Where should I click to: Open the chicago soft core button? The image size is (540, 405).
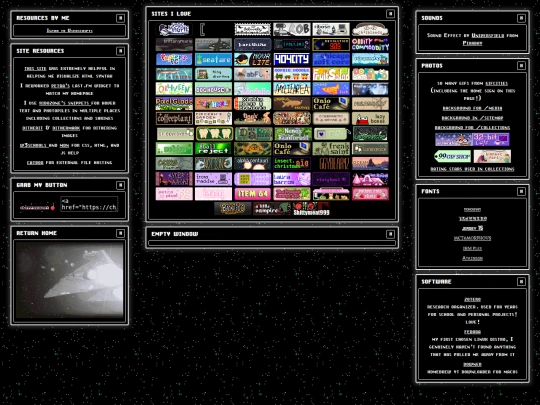pos(331,59)
